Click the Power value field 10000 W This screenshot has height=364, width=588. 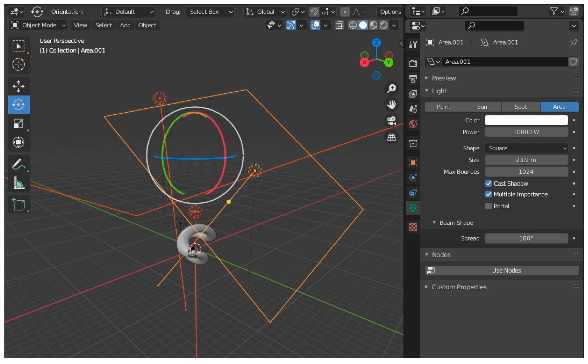526,132
